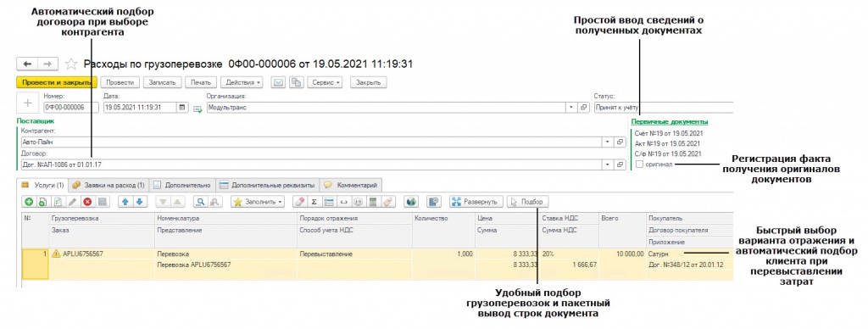Click the monitor-report icon before Развернуть
Image resolution: width=868 pixels, height=329 pixels.
tap(433, 202)
